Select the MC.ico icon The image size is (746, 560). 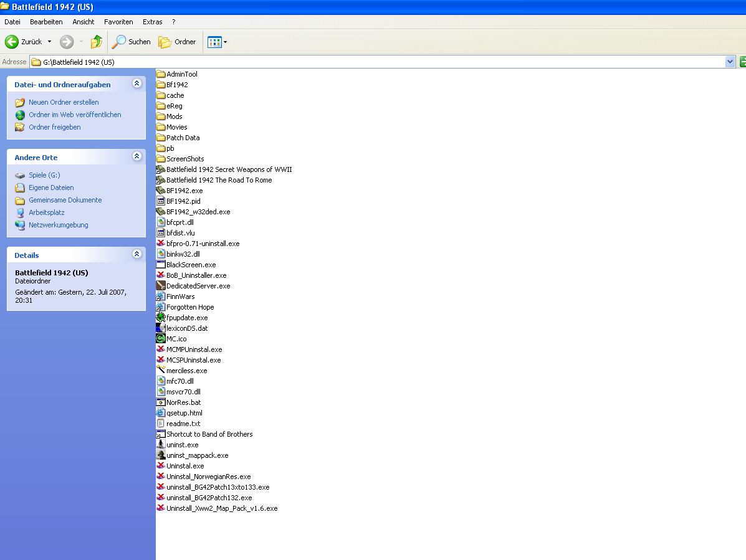(161, 339)
